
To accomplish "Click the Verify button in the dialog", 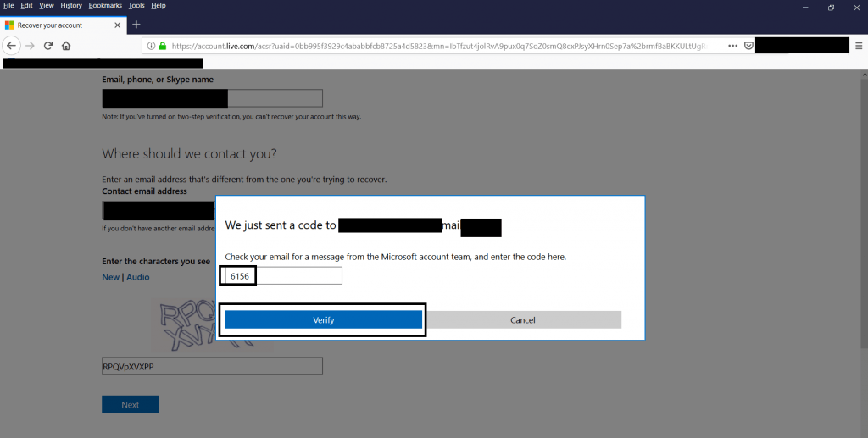I will pos(323,319).
